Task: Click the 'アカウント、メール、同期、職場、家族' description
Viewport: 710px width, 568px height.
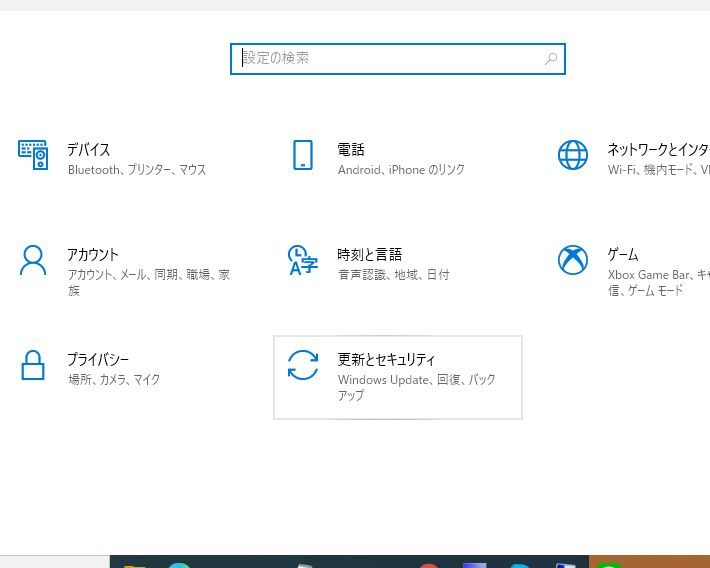Action: (x=149, y=282)
